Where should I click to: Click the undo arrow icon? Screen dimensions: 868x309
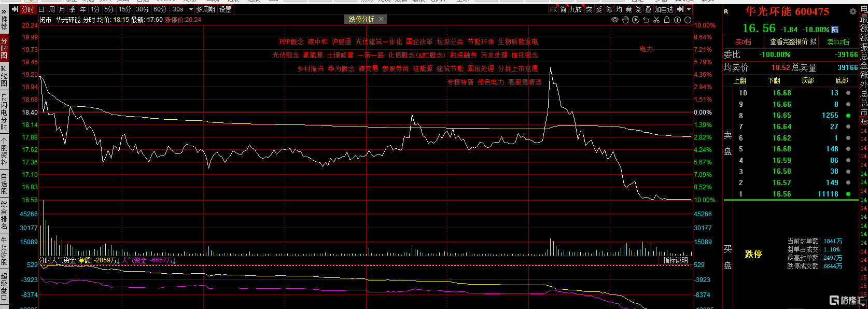[x=646, y=20]
